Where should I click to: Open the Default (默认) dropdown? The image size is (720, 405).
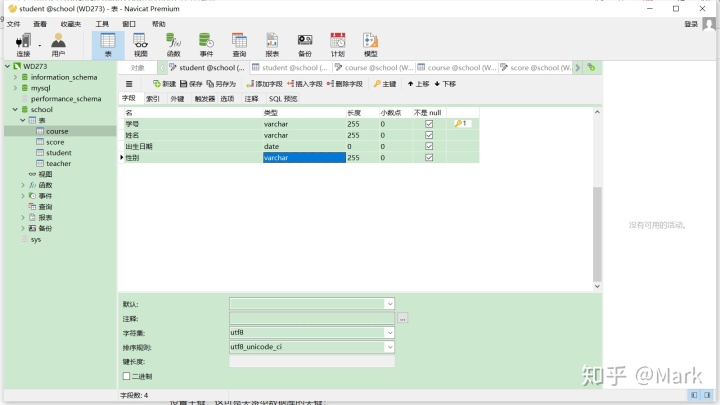click(389, 304)
